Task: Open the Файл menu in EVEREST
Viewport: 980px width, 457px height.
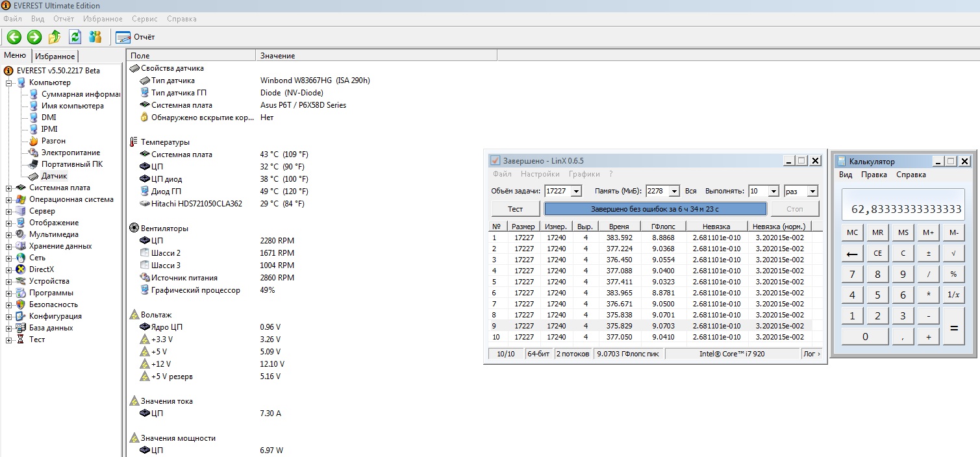Action: (x=12, y=19)
